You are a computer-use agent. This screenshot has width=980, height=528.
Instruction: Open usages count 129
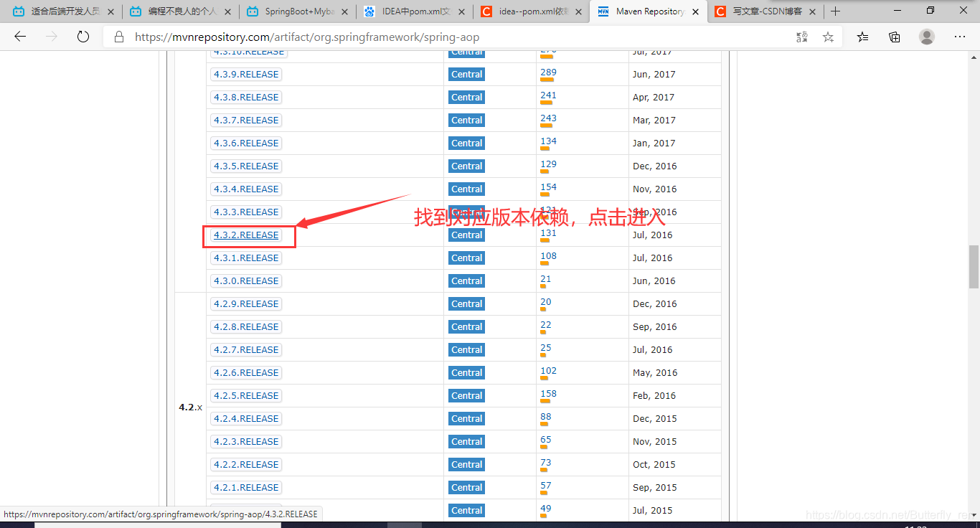548,164
